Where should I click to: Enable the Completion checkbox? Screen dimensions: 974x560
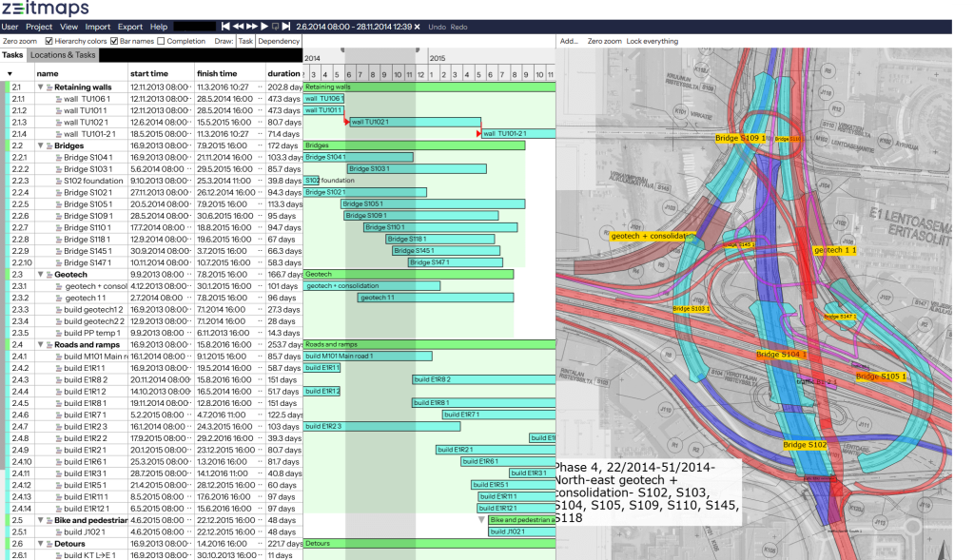click(161, 41)
